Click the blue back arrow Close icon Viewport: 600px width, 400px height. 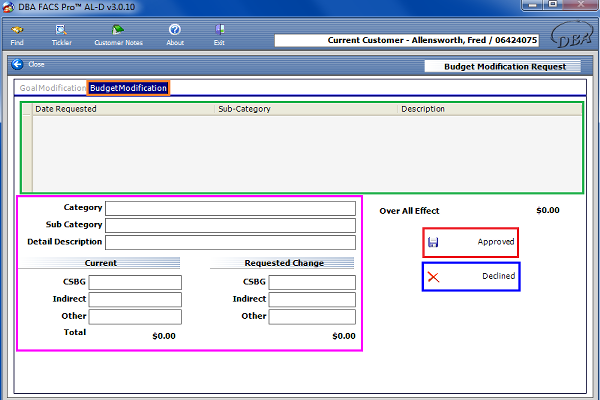pos(17,64)
